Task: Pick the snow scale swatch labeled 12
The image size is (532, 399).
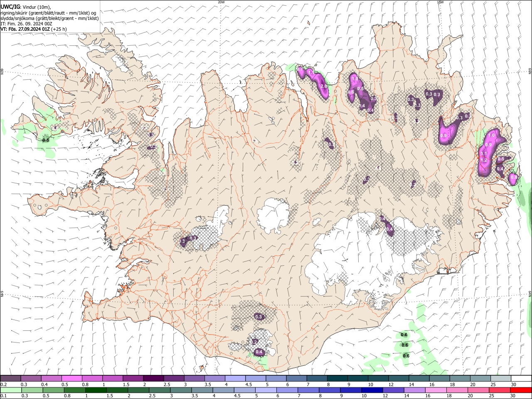Action: (399, 378)
